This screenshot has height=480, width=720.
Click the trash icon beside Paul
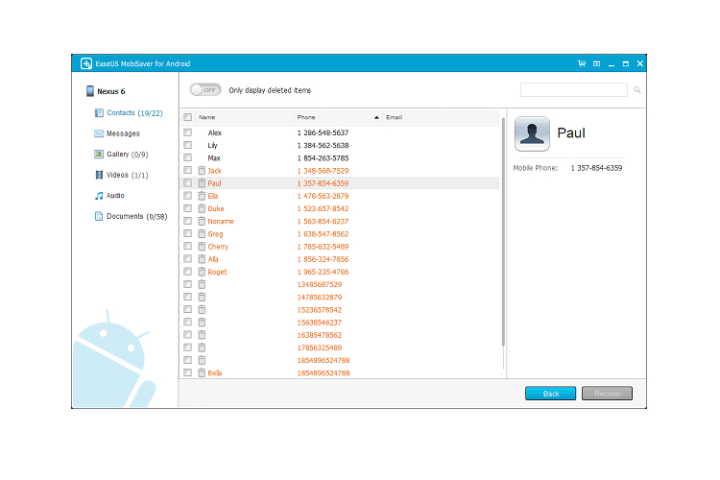[x=202, y=183]
